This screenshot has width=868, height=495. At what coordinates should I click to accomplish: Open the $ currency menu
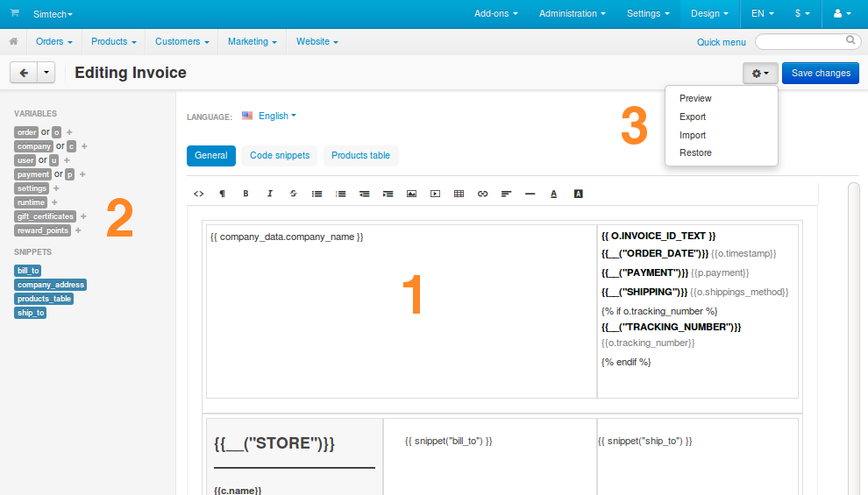(x=802, y=13)
